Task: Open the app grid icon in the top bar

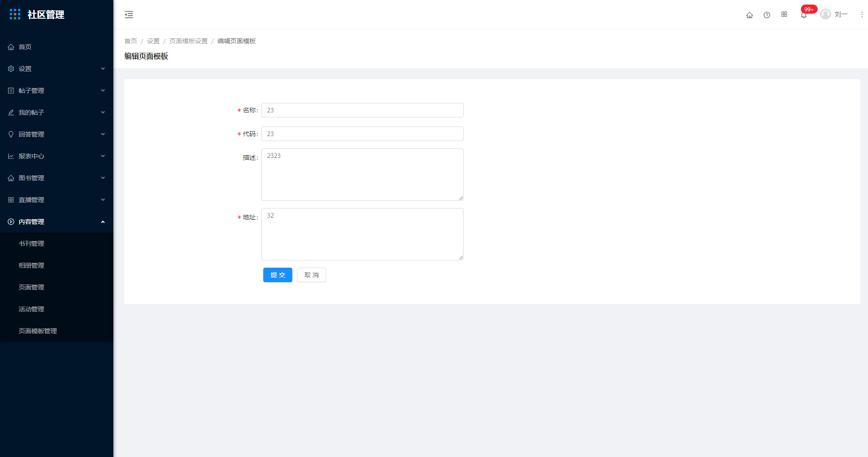Action: [784, 15]
